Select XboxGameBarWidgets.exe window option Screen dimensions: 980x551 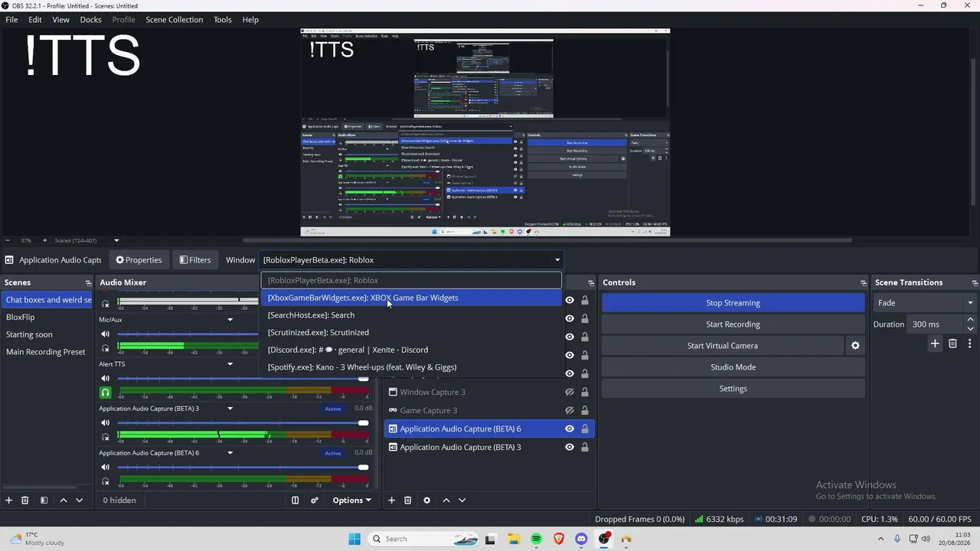tap(411, 298)
